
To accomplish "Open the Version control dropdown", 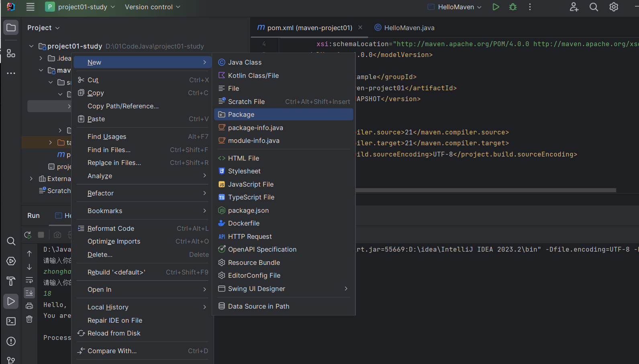I will [152, 7].
